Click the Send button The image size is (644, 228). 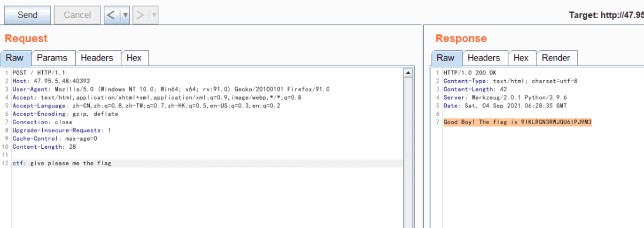click(27, 15)
